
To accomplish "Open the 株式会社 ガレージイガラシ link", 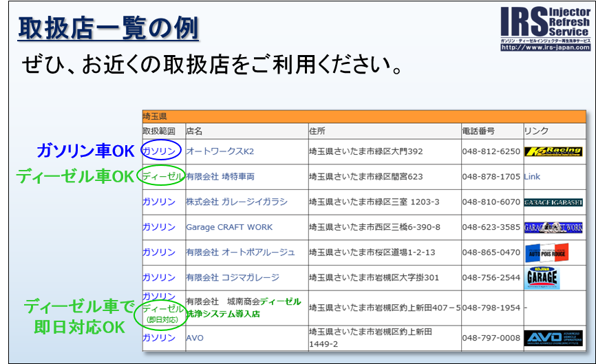I will 236,202.
